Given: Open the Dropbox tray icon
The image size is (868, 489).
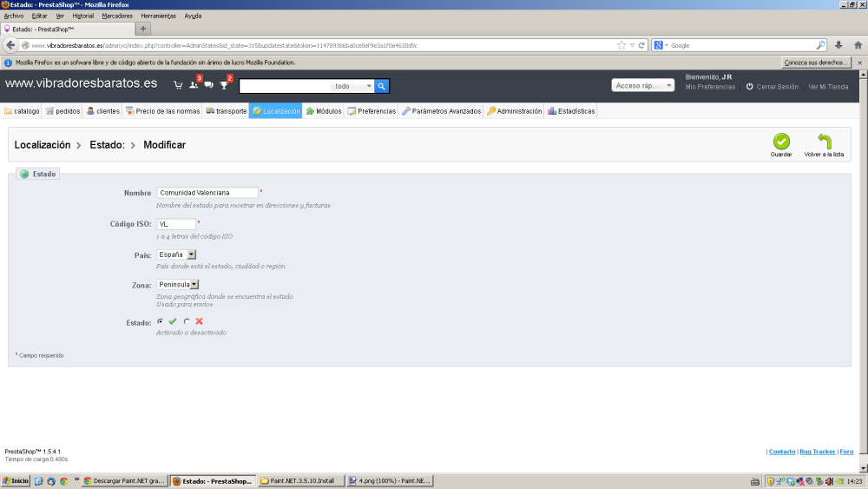Looking at the screenshot, I should [791, 481].
